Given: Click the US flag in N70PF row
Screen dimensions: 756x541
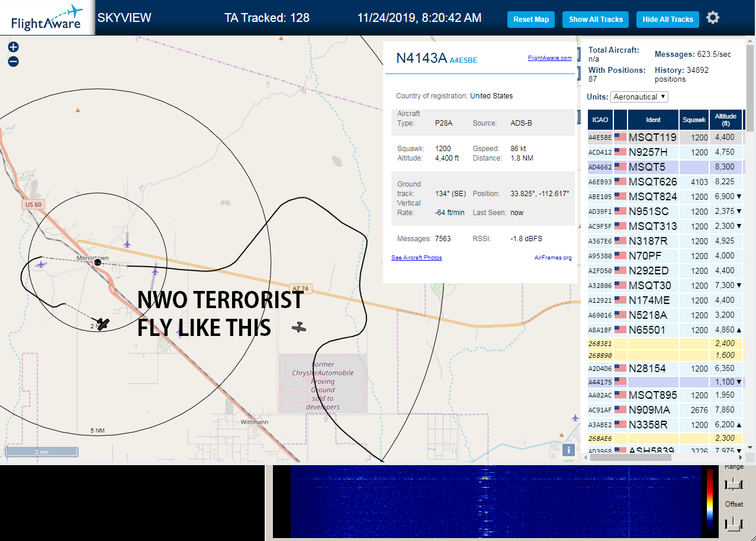Looking at the screenshot, I should coord(620,256).
